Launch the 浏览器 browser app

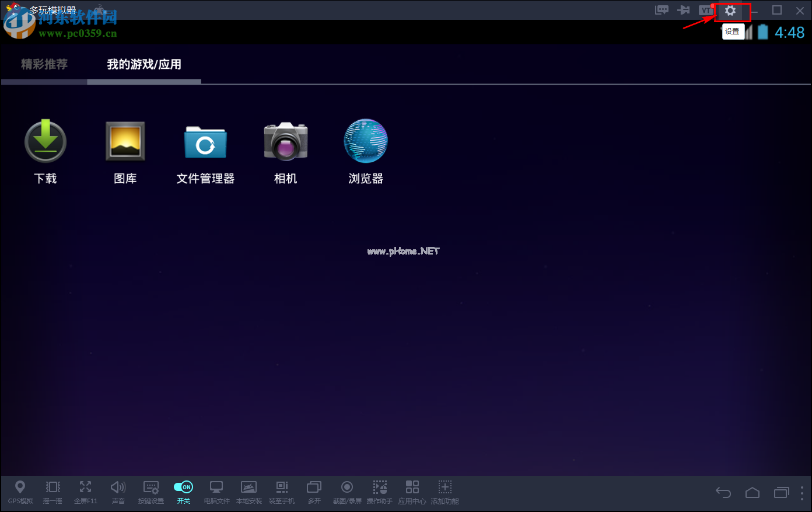point(366,151)
